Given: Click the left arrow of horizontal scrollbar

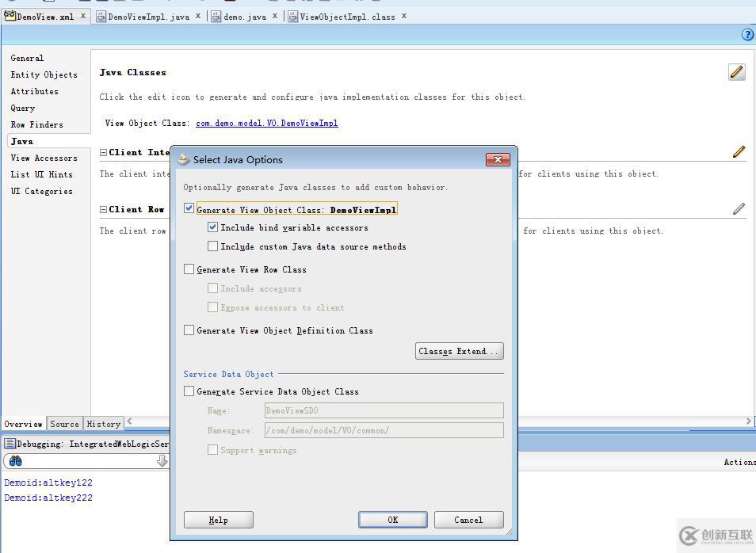Looking at the screenshot, I should click(x=130, y=421).
